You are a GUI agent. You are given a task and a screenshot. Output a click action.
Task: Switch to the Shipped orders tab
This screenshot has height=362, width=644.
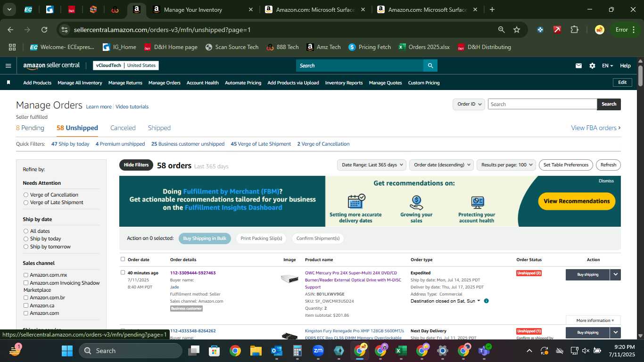click(x=159, y=128)
